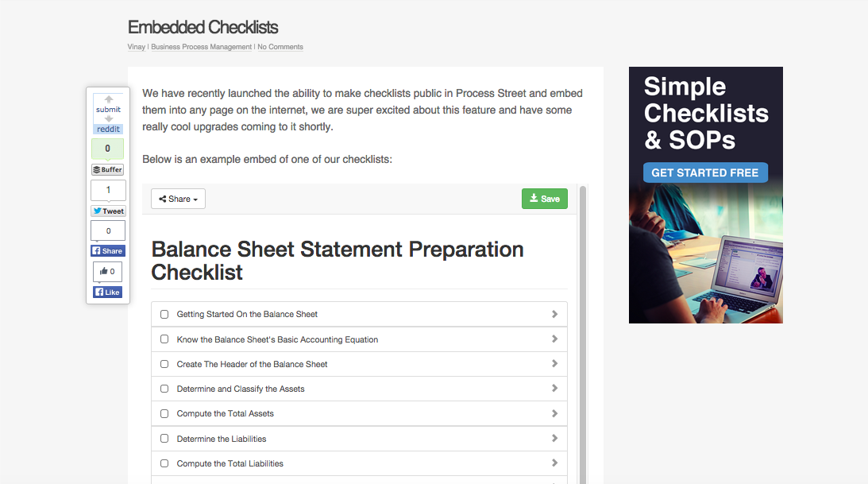Screen dimensions: 868x484
Task: Check 'Getting Started On the Balance Sheet' checkbox
Action: coord(164,315)
